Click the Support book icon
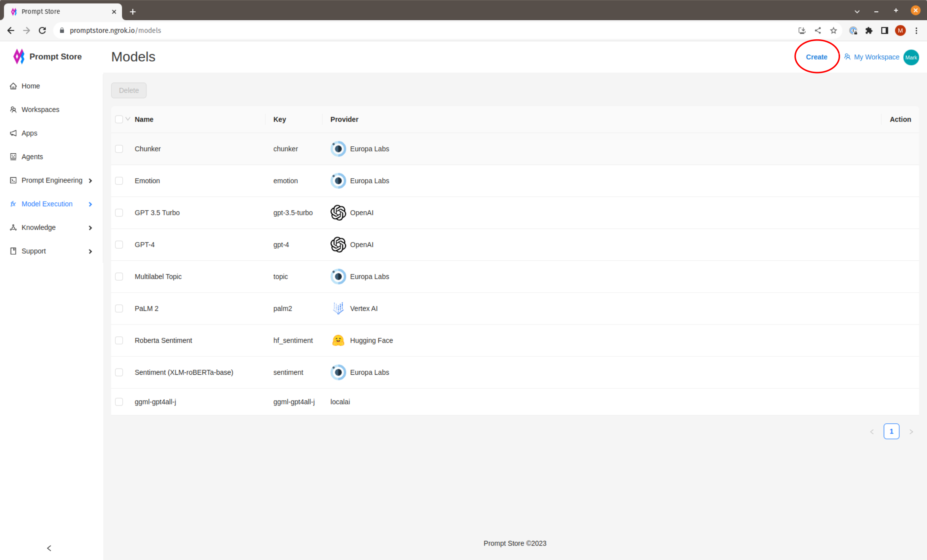 coord(13,251)
